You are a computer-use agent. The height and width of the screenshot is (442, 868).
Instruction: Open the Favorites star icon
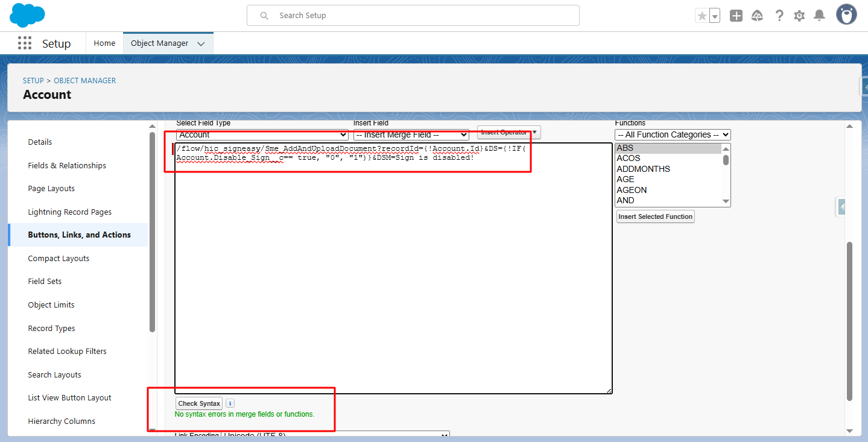[x=702, y=16]
